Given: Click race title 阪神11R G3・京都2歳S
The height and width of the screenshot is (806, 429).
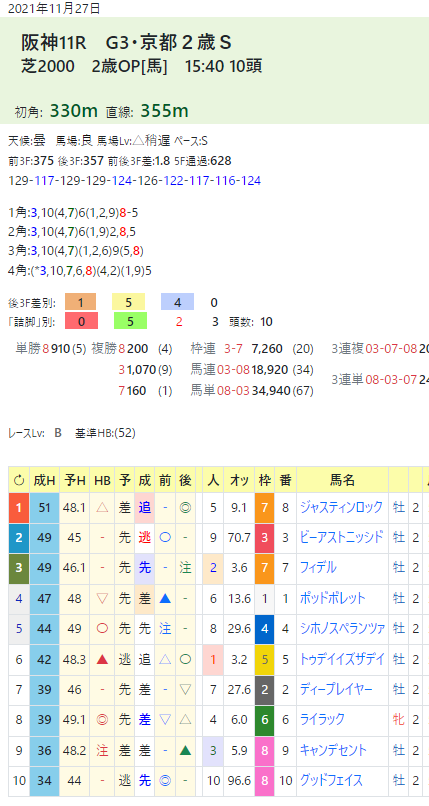Looking at the screenshot, I should click(126, 43).
